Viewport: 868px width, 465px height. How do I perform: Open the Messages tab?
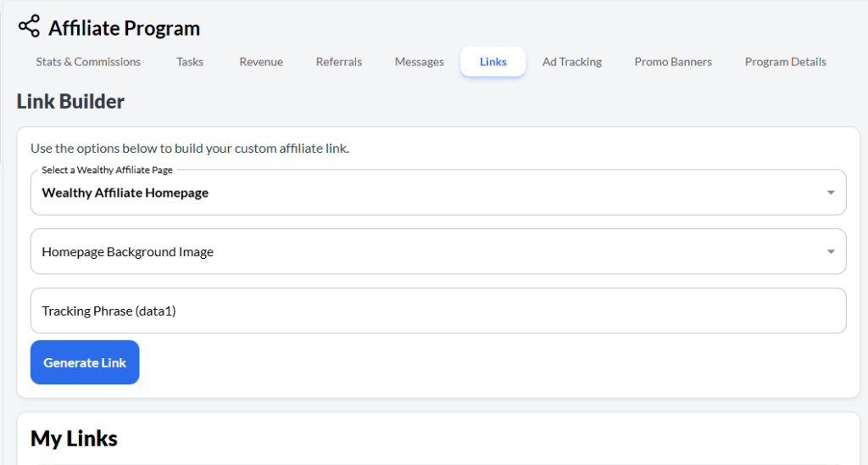[419, 62]
